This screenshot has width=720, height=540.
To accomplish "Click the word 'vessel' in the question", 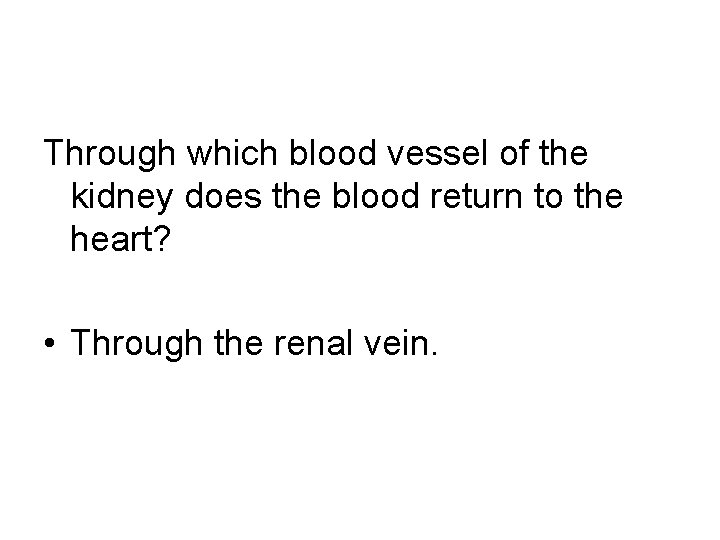I will [438, 152].
